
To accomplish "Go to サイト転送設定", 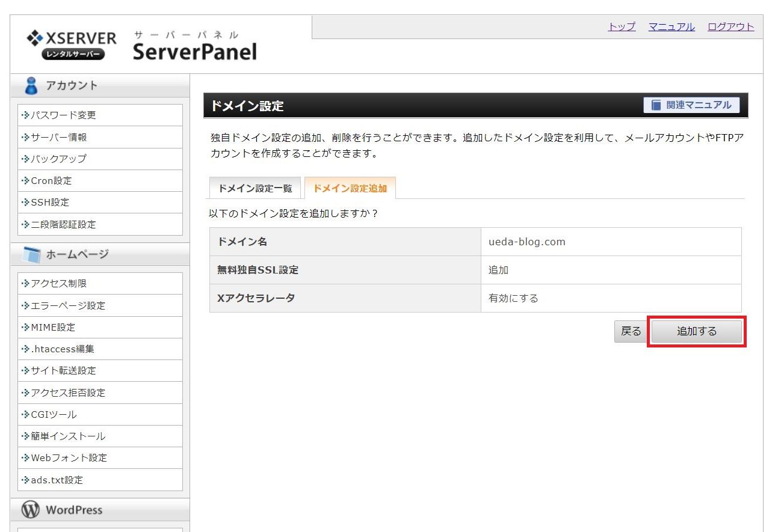I will click(x=100, y=370).
